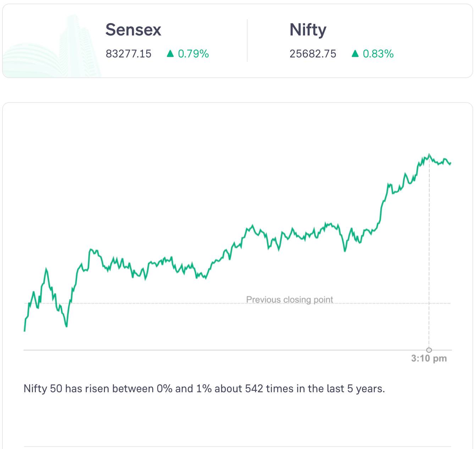Viewport: 476px width, 449px height.
Task: Click the chart line's highest peak
Action: (429, 155)
